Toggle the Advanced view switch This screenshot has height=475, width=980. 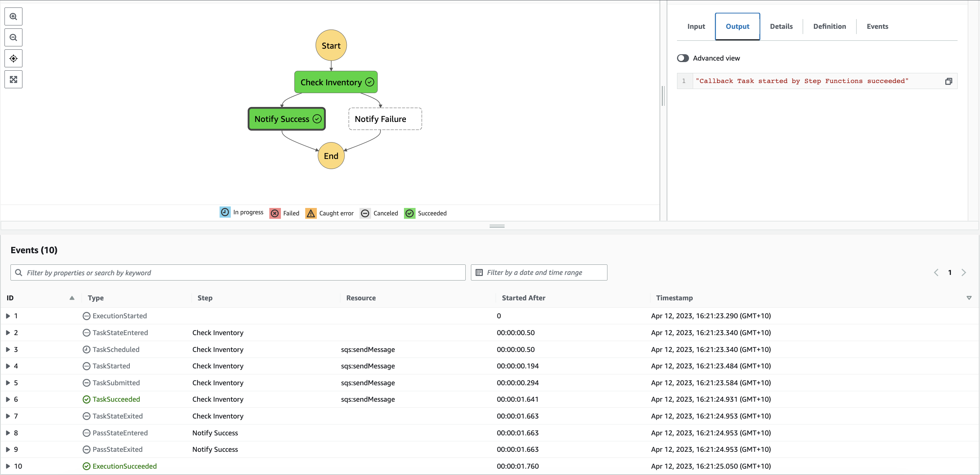click(x=683, y=58)
